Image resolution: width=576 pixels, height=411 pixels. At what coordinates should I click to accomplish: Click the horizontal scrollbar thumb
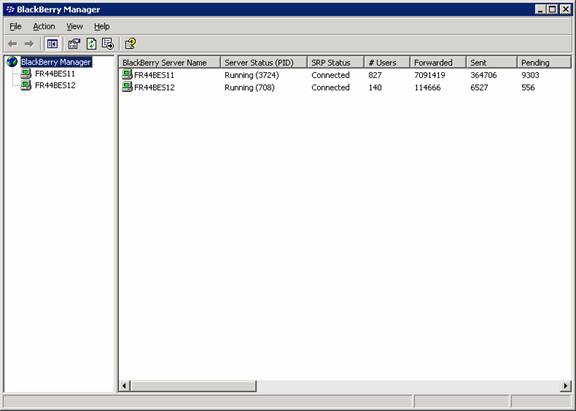tap(194, 386)
